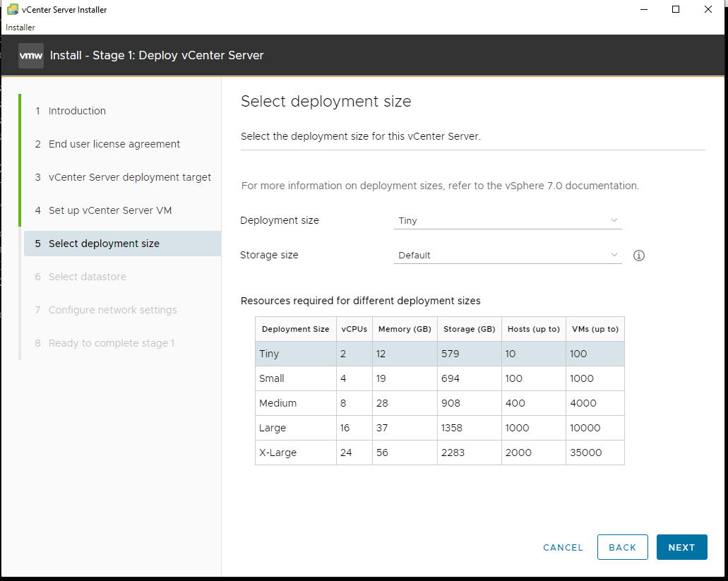Click storage value 579 in the table
This screenshot has width=728, height=581.
click(450, 354)
